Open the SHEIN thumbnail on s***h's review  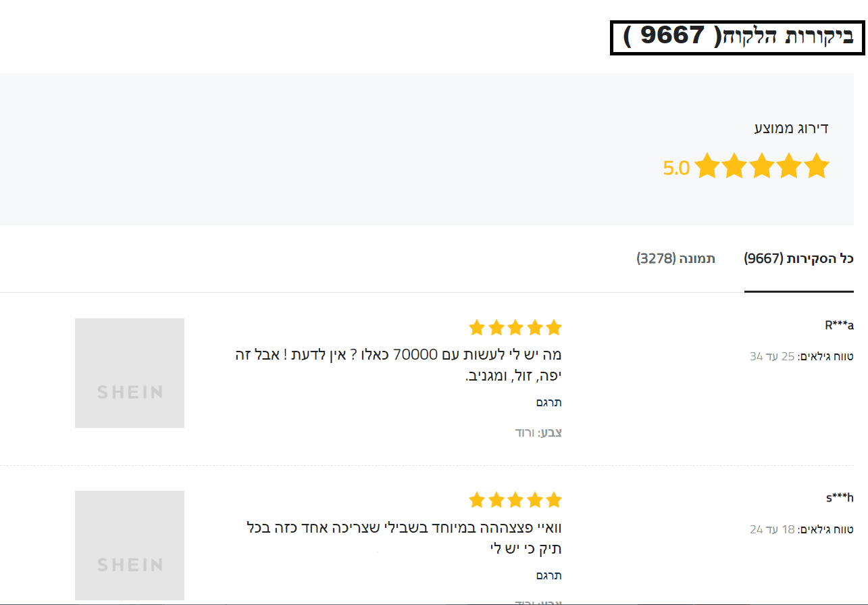130,546
